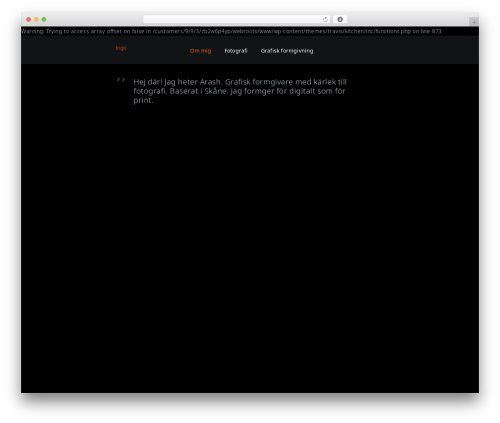Screen dimensions: 500x423
Task: Click the quote paragraph starting 'Hej där!'
Action: pos(240,91)
